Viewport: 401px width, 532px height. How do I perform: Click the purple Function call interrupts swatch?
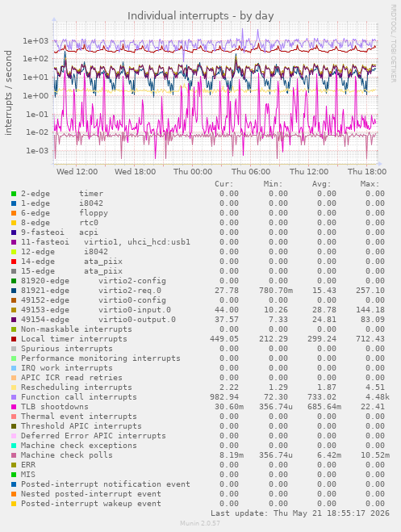14,397
